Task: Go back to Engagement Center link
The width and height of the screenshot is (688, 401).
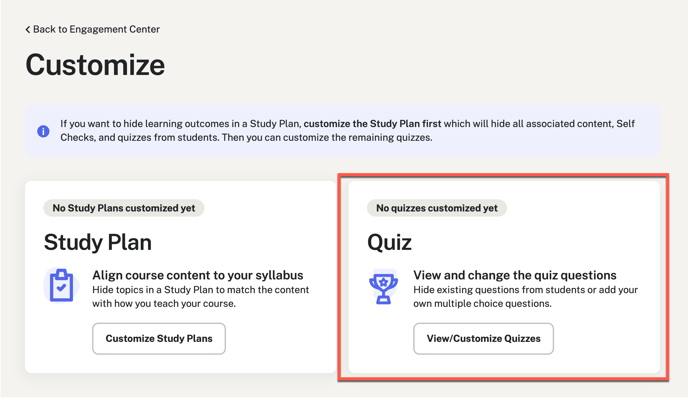Action: (x=93, y=29)
